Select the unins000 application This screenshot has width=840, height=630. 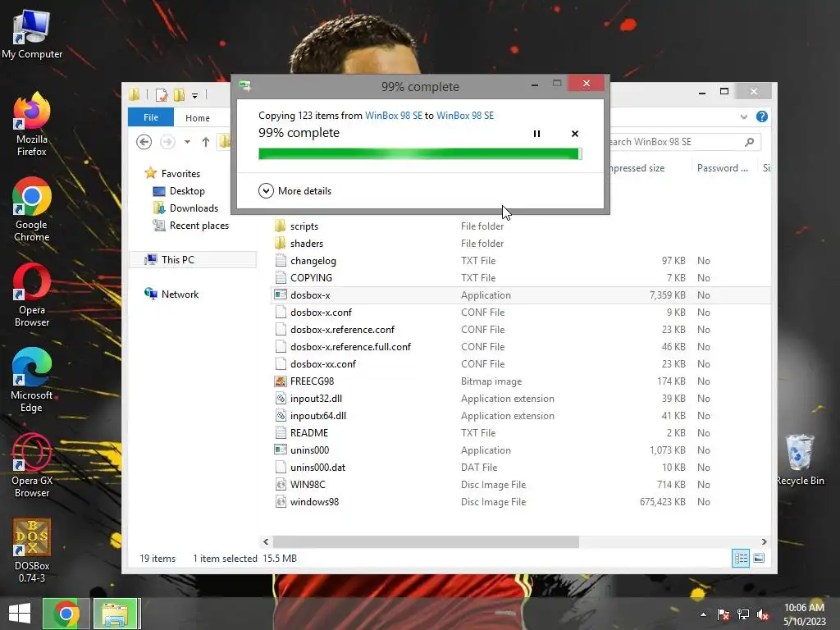tap(309, 450)
